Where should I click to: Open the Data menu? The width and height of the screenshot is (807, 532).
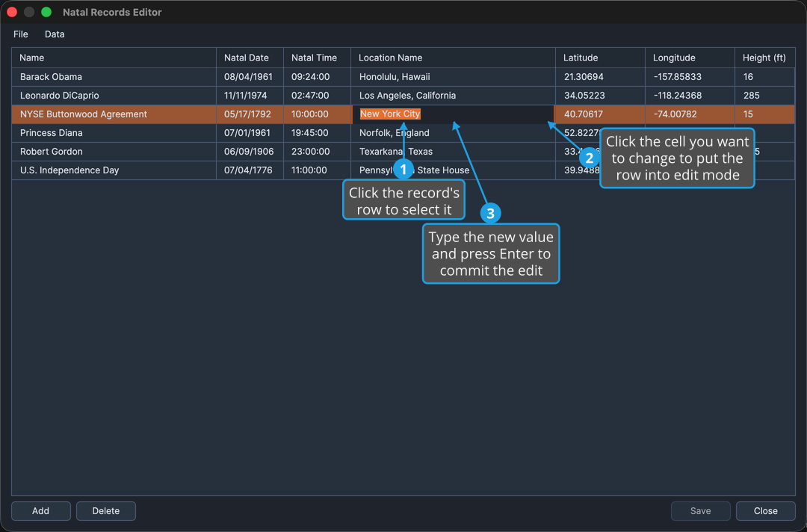(55, 34)
